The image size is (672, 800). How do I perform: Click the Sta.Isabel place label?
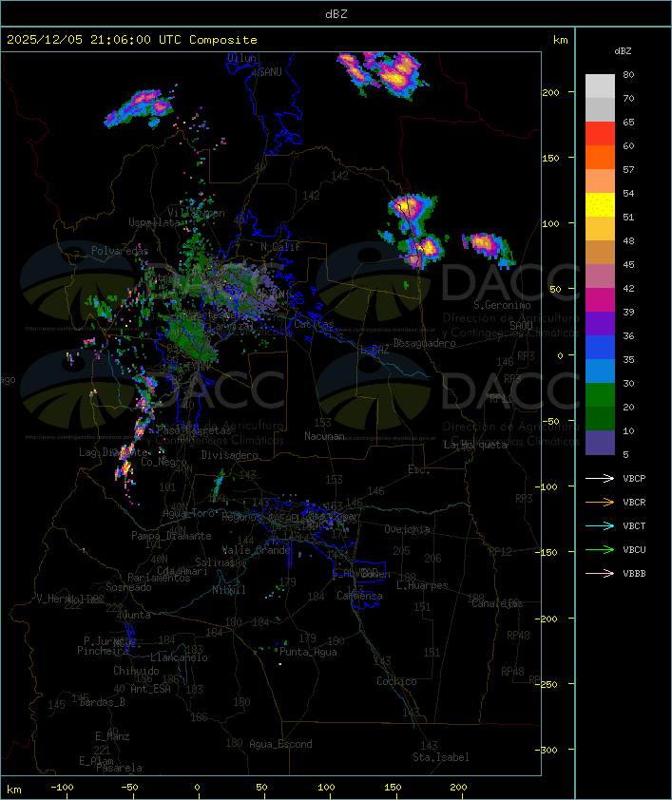(x=441, y=757)
